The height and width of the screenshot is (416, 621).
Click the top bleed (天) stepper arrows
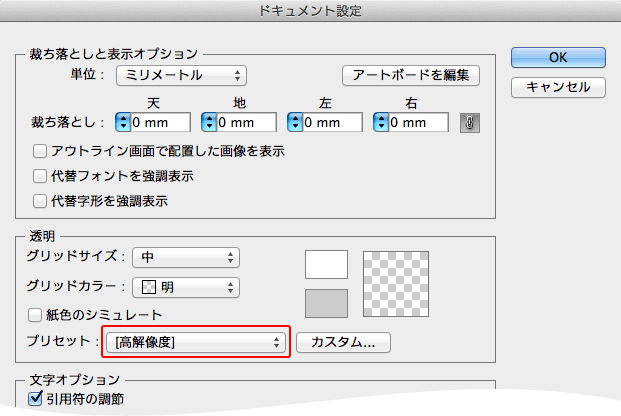coord(124,122)
